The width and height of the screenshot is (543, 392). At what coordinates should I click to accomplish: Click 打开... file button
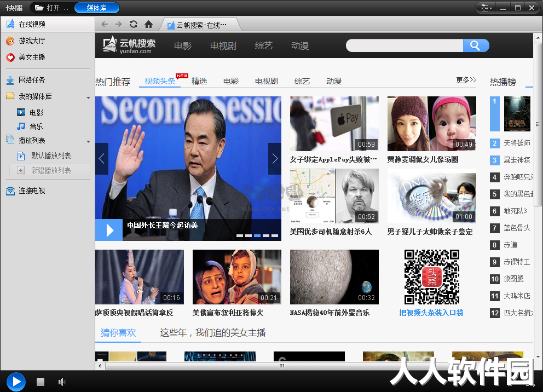(x=52, y=8)
